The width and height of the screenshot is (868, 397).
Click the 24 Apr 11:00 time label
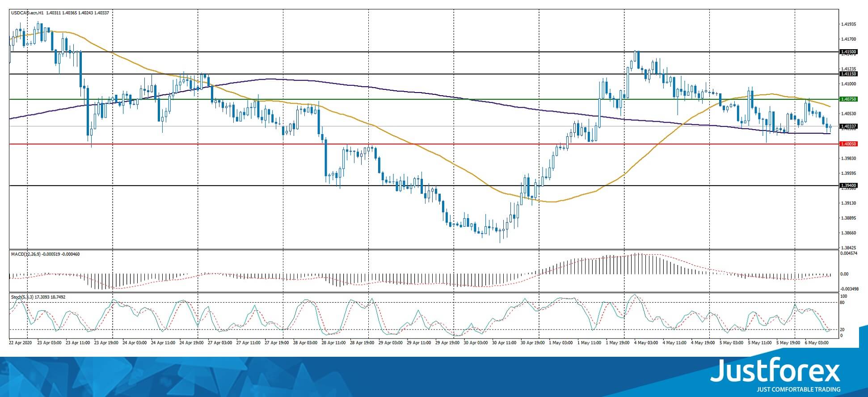[163, 343]
